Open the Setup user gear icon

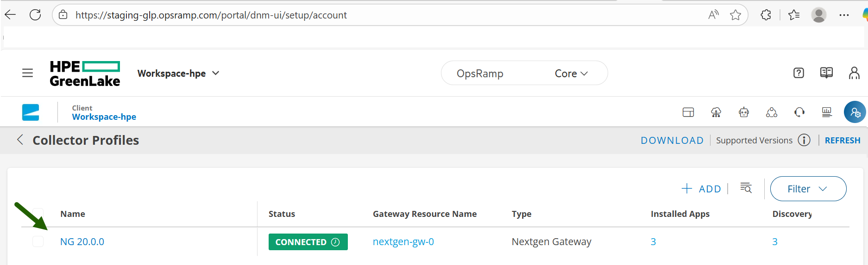click(855, 112)
